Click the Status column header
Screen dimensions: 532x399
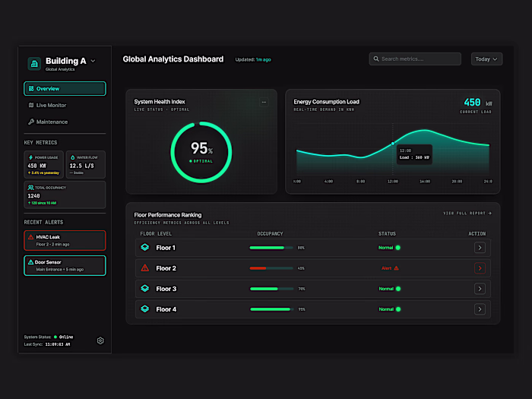coord(387,234)
